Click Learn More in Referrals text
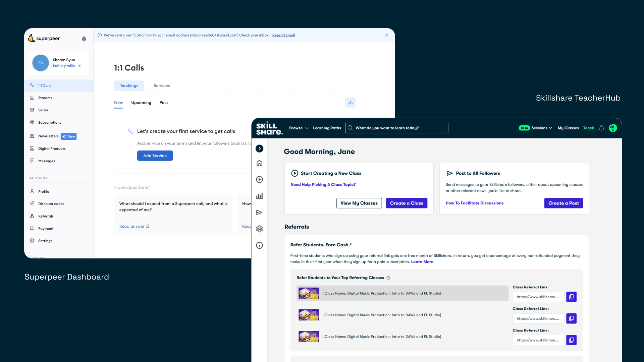The image size is (644, 362). click(x=422, y=262)
